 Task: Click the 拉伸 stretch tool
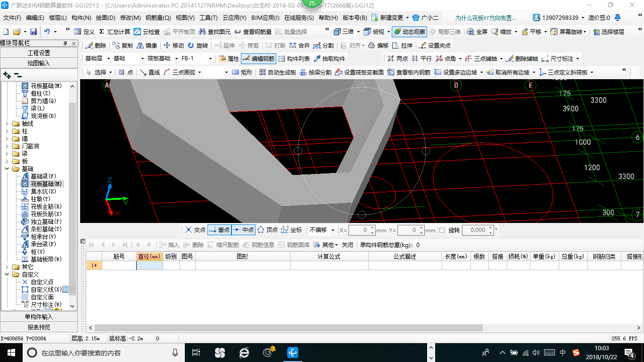pos(402,46)
